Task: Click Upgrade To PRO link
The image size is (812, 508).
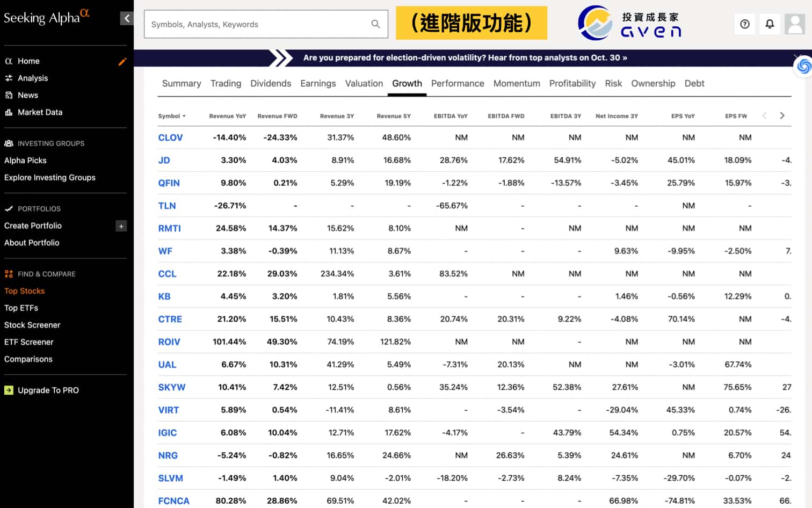Action: tap(48, 390)
